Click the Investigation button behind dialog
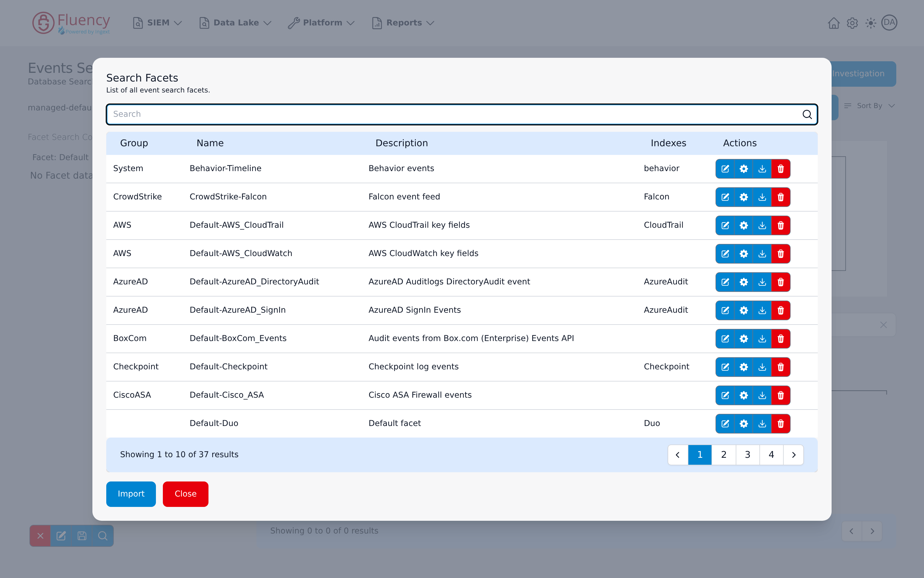 click(x=864, y=74)
